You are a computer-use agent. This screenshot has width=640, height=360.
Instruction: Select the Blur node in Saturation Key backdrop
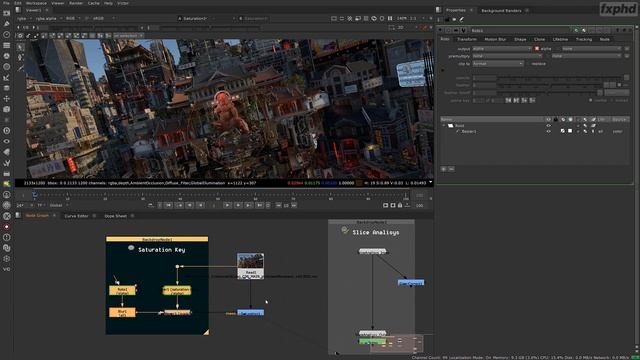122,313
